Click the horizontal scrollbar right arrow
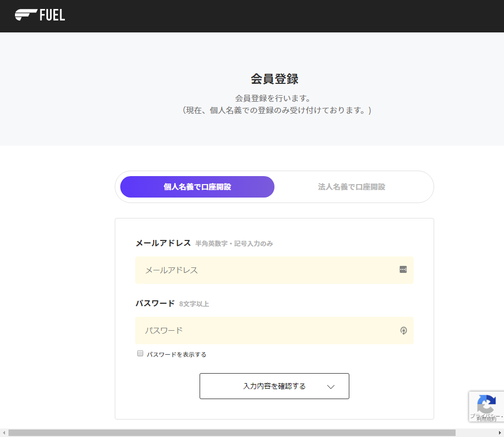This screenshot has width=504, height=437. point(500,433)
